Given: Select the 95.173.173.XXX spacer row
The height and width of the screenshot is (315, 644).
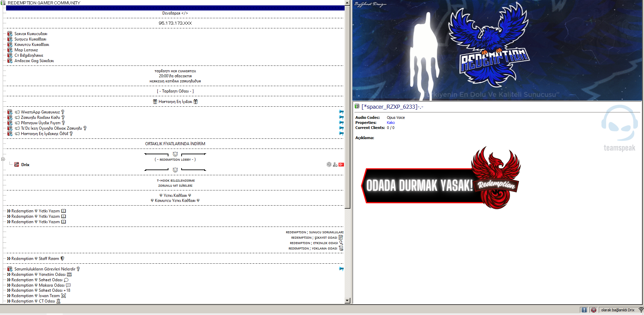Looking at the screenshot, I should click(x=175, y=23).
